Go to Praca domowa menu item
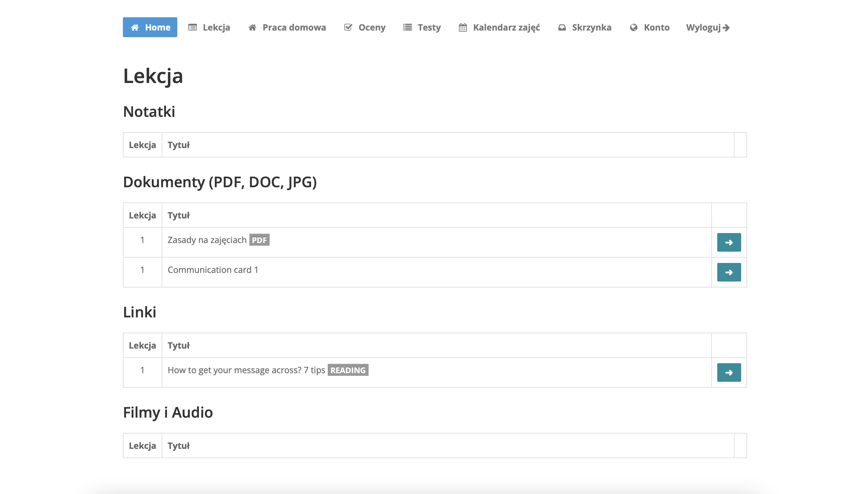Image resolution: width=868 pixels, height=494 pixels. (294, 28)
